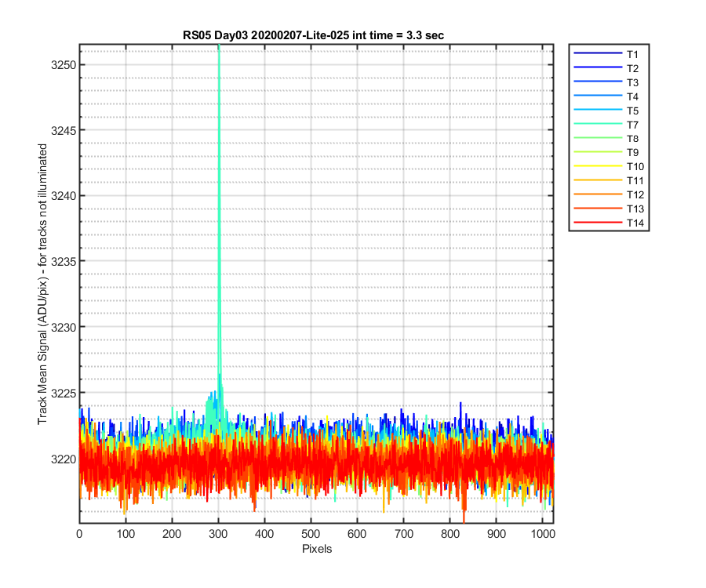
Task: Click the 3240 y-axis tick label
Action: click(64, 196)
